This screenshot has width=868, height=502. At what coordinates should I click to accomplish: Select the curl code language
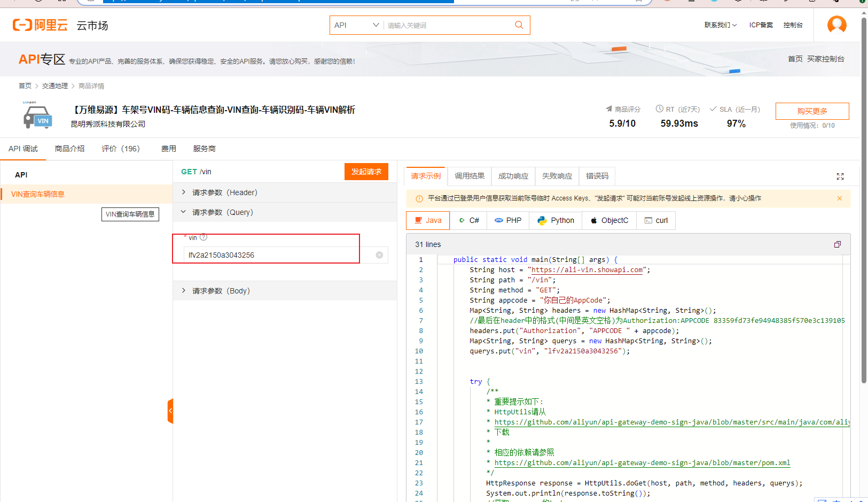(656, 220)
